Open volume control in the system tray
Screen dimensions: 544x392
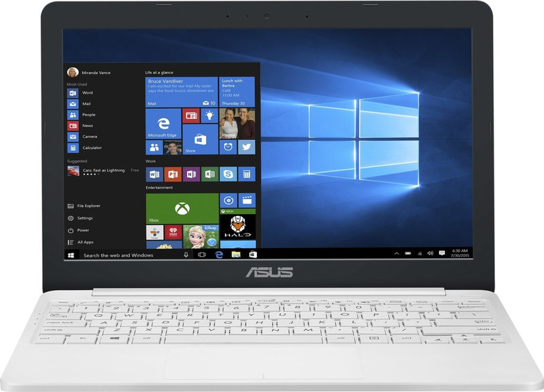(x=429, y=254)
